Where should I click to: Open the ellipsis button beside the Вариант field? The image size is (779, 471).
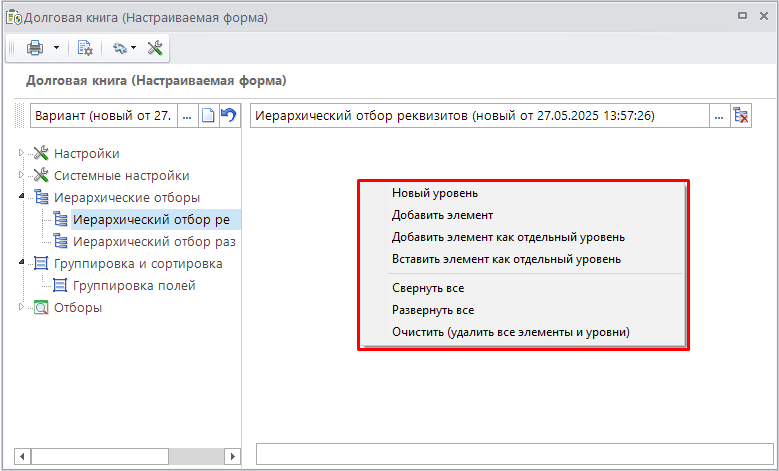point(187,116)
